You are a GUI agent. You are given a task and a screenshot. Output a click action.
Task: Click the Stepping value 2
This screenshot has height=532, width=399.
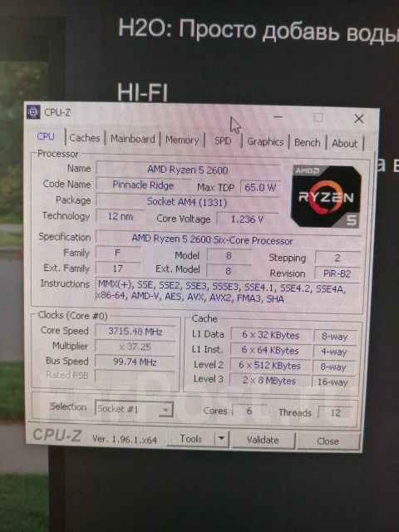[337, 258]
